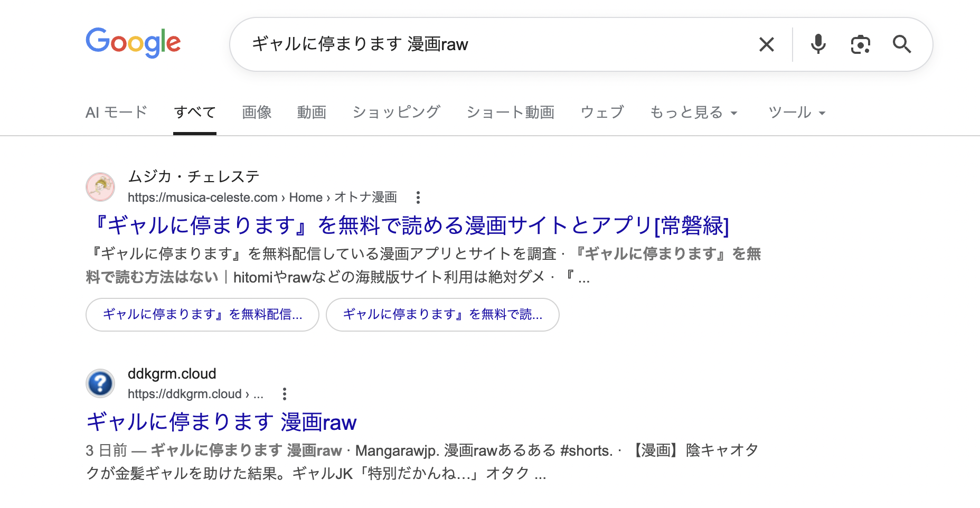Click the ムジカ・チェレステ site favicon
980x508 pixels.
pos(100,187)
